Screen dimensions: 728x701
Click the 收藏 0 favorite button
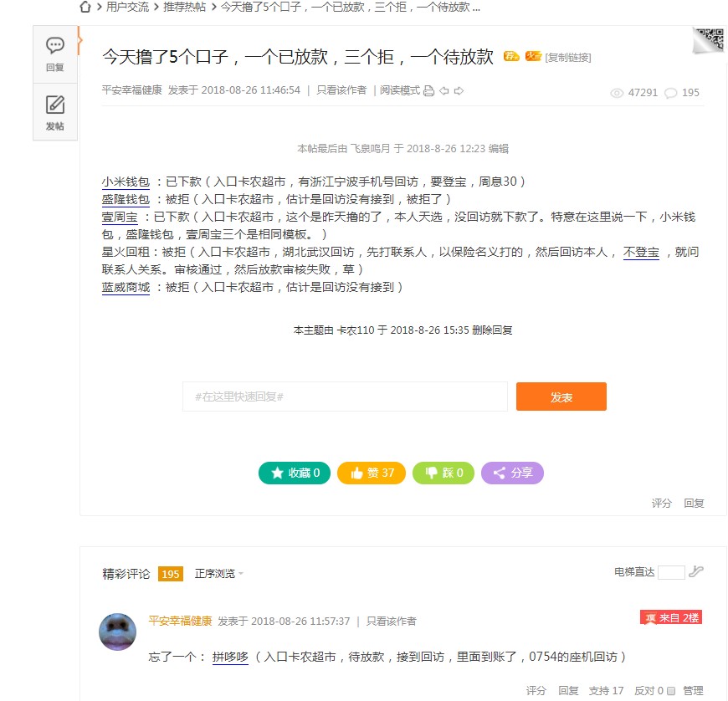(x=295, y=473)
